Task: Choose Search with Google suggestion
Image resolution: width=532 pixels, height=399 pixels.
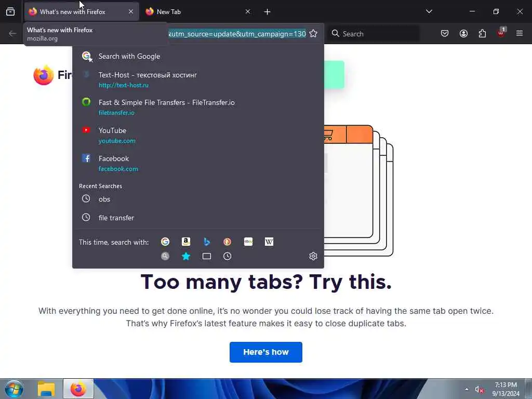Action: (198, 56)
